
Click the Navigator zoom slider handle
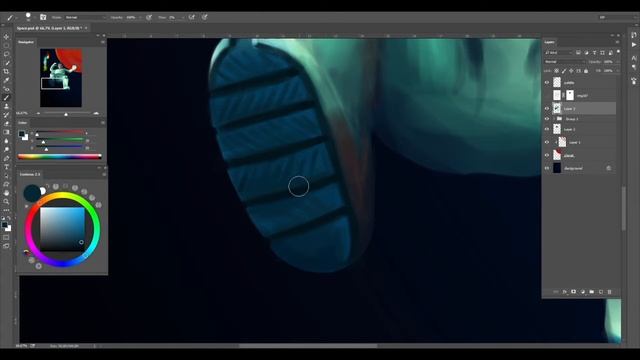point(66,113)
